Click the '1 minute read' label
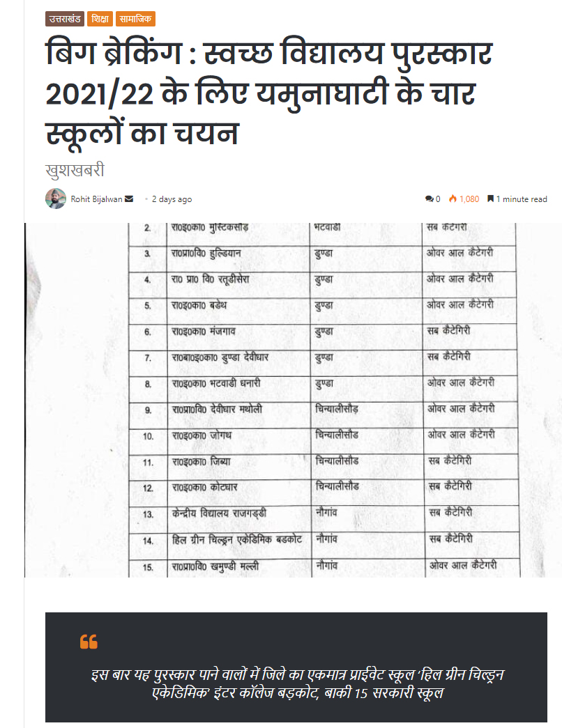562x728 pixels. pyautogui.click(x=522, y=199)
